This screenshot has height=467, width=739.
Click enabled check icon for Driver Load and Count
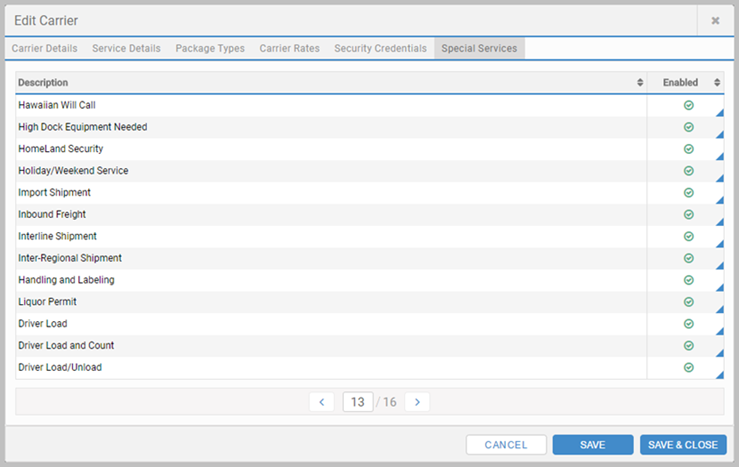(689, 345)
